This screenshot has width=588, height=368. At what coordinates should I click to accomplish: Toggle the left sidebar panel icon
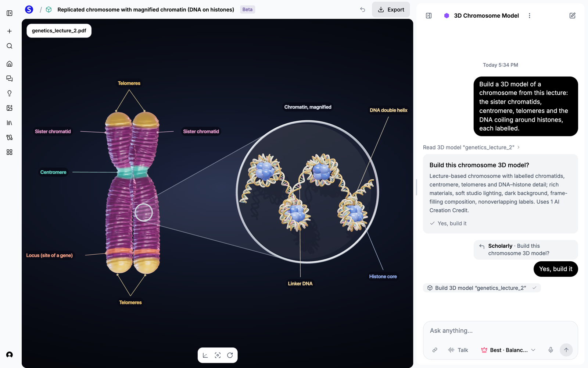10,13
